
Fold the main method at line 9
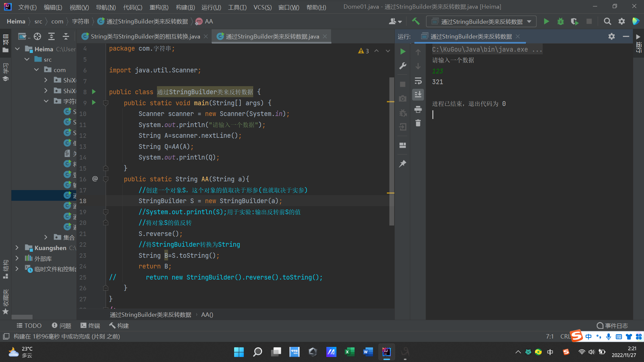(x=106, y=103)
